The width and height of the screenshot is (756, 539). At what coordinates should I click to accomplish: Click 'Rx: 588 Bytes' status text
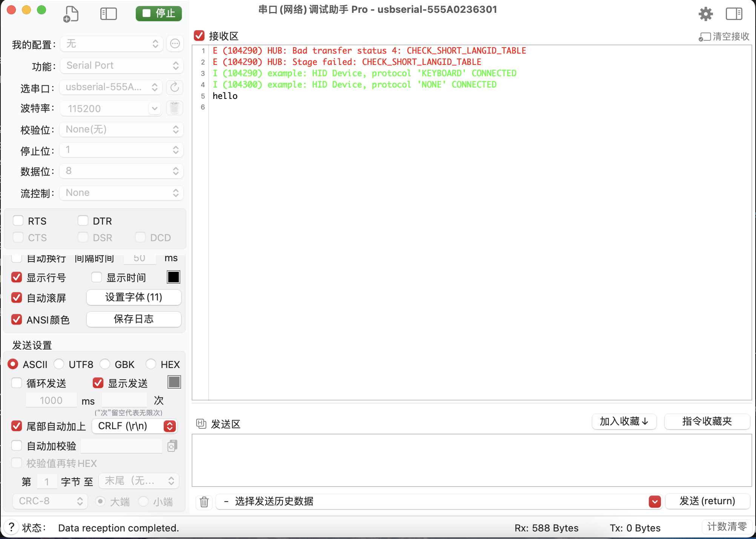coord(547,528)
